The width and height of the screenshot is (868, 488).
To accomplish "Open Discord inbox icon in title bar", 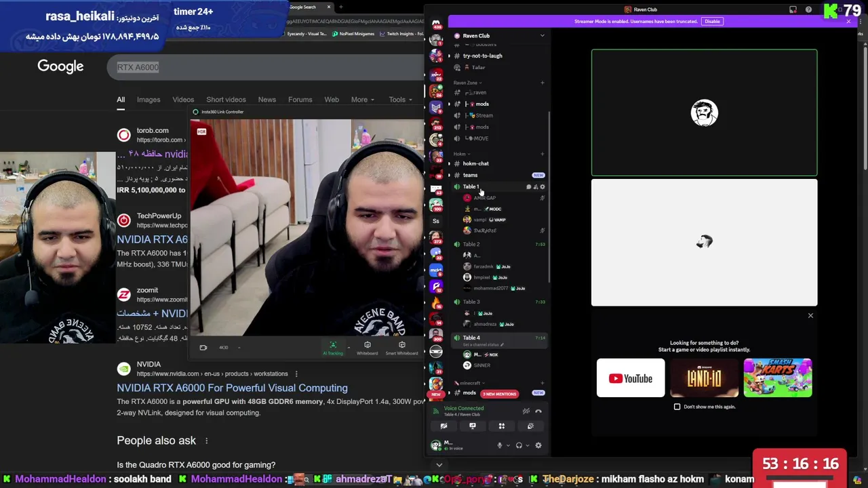I will (x=793, y=9).
